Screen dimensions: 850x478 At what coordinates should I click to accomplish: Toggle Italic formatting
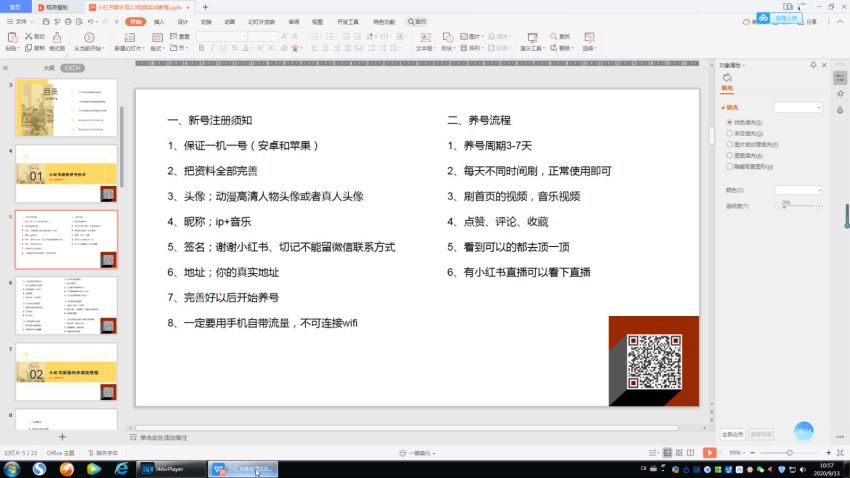212,48
